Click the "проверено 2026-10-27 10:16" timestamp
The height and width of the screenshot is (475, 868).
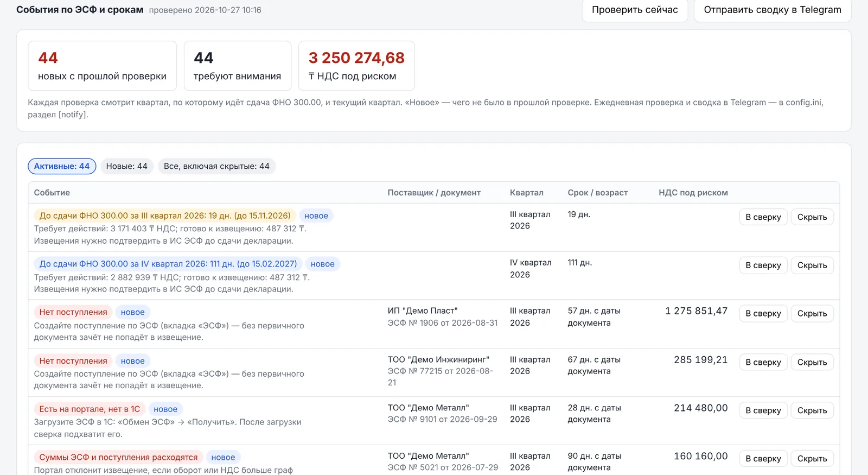[205, 10]
